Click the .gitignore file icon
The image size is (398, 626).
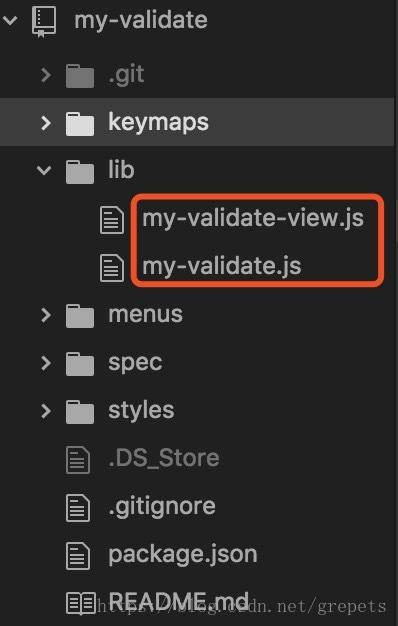78,508
